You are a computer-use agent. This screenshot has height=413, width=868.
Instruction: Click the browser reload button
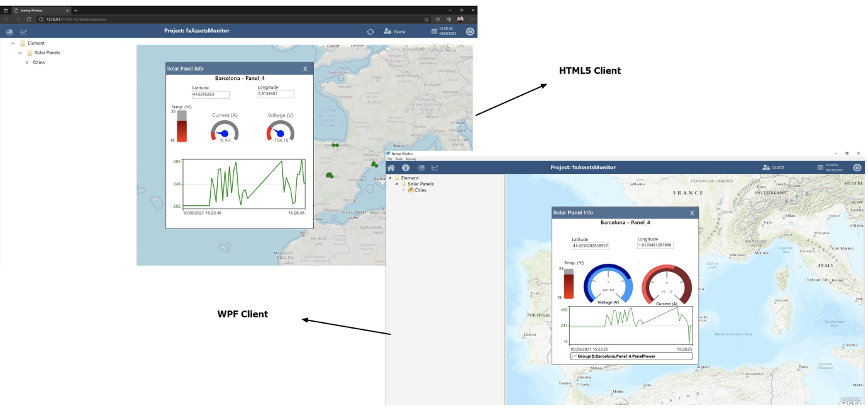click(28, 19)
